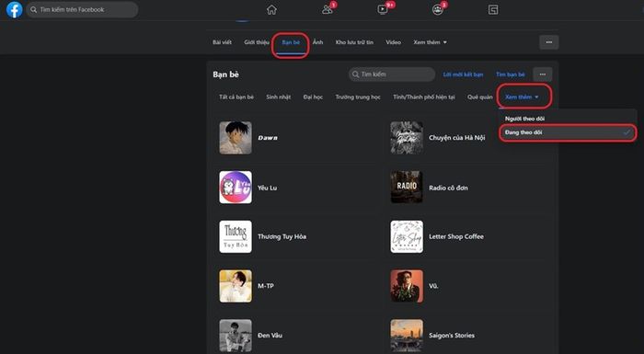Open the Friends requests icon in top bar
The width and height of the screenshot is (644, 354).
328,9
